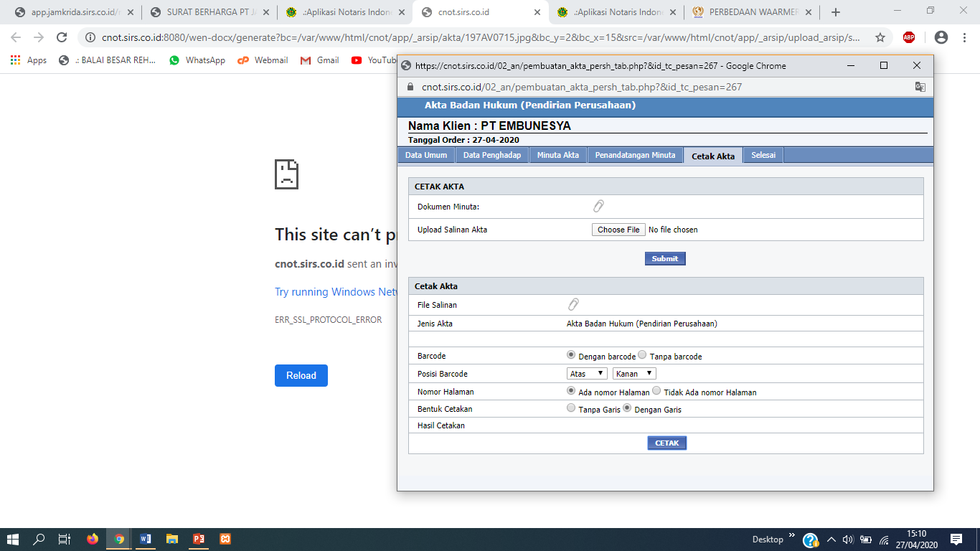Click the Submit button
980x551 pixels.
coord(665,258)
